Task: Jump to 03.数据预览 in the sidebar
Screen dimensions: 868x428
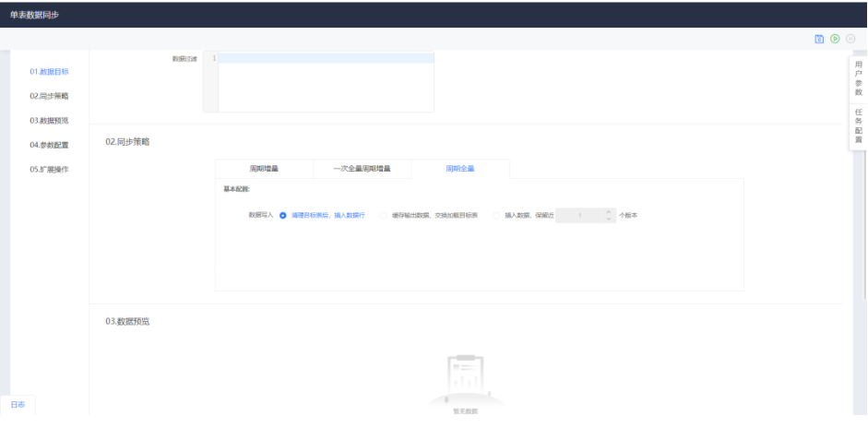Action: point(49,120)
